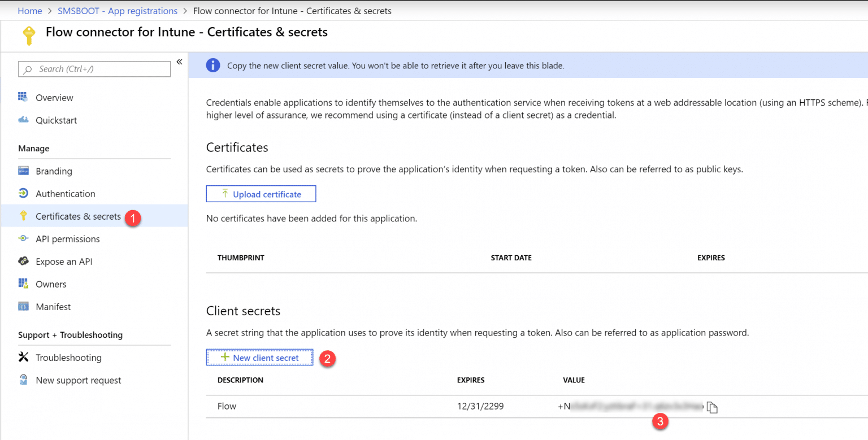The height and width of the screenshot is (440, 868).
Task: Click the Manifest icon
Action: [x=23, y=306]
